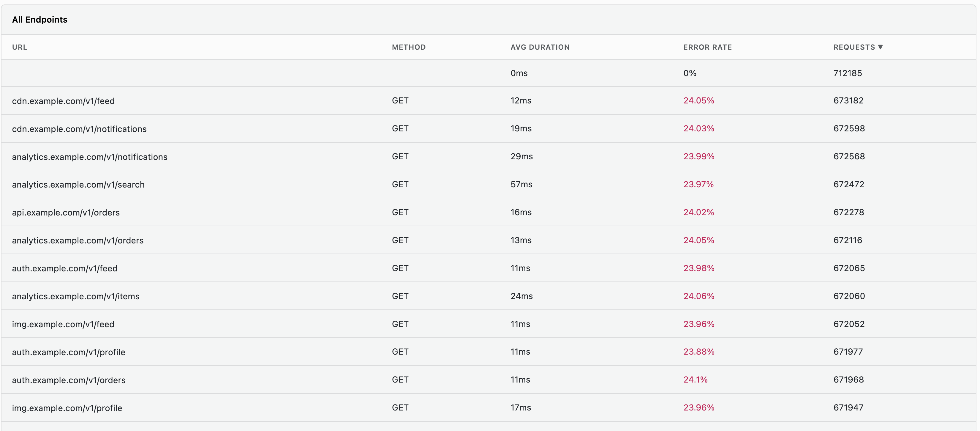The height and width of the screenshot is (431, 980).
Task: Open analytics.example.com/v1/orders endpoint
Action: (78, 240)
